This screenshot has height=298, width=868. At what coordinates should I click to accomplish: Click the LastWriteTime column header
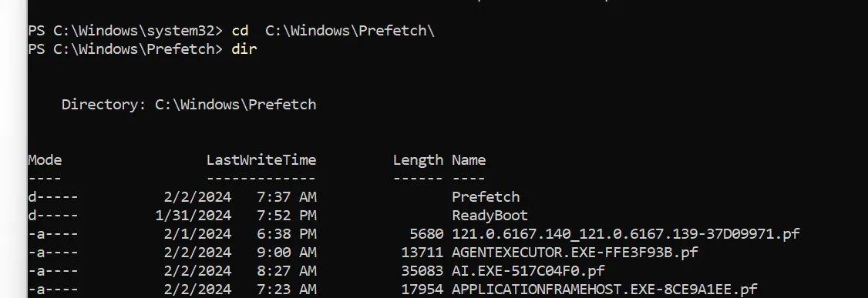pos(261,160)
